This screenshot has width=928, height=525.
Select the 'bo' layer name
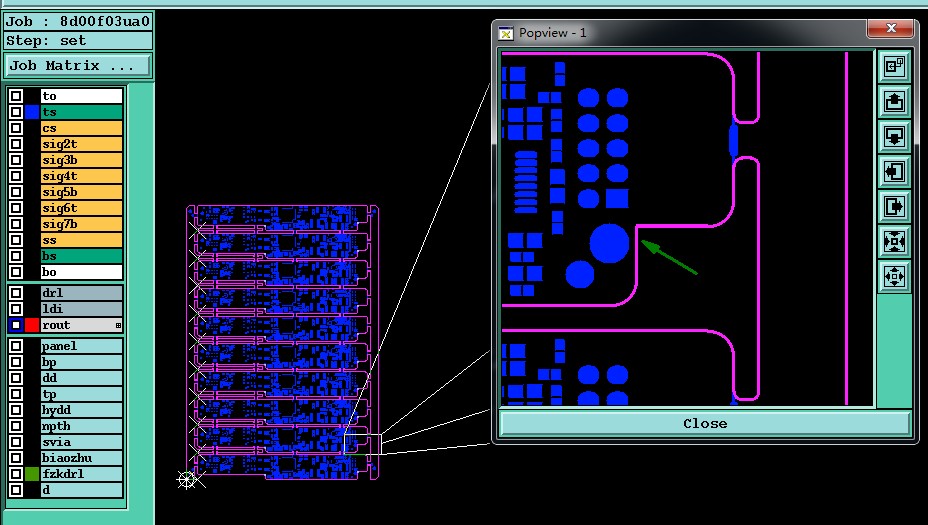(x=82, y=272)
